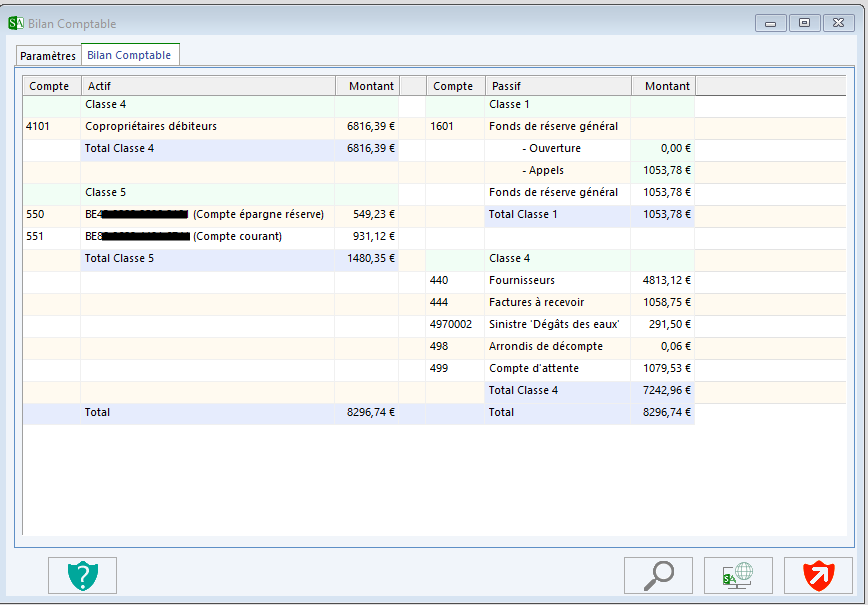The height and width of the screenshot is (605, 868).
Task: Click the amount 0,00 €
Action: 676,148
